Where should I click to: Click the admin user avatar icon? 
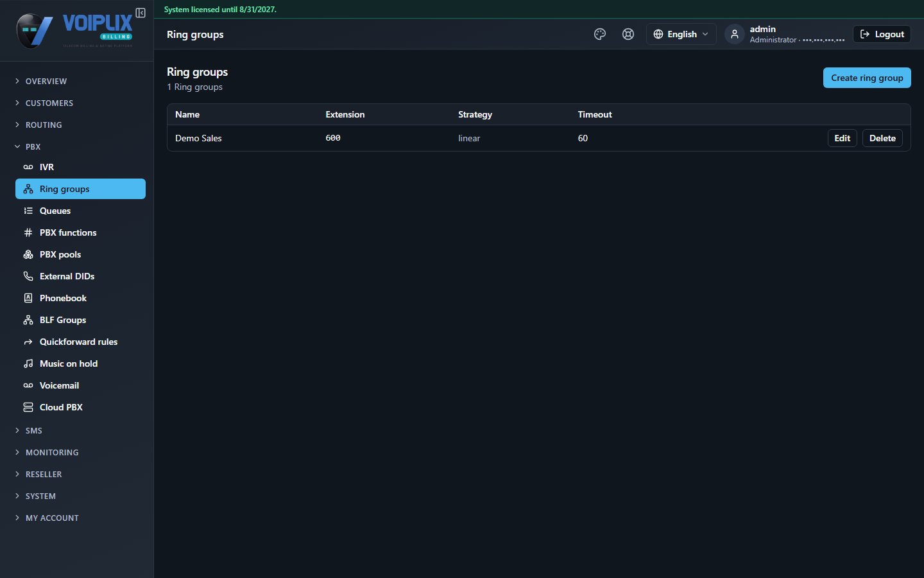[735, 34]
